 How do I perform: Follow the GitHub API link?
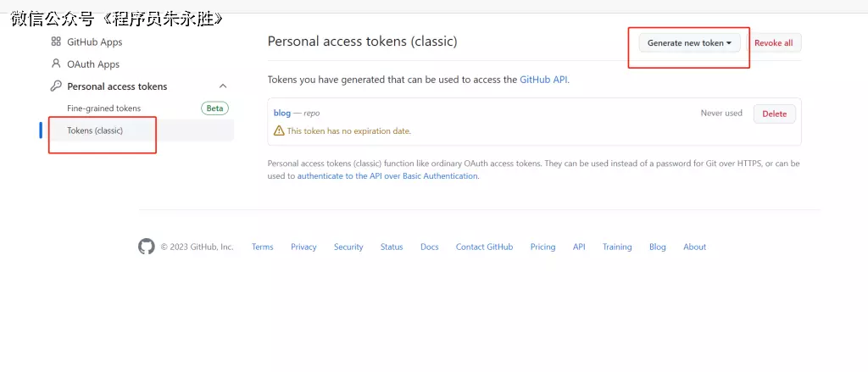pyautogui.click(x=544, y=79)
